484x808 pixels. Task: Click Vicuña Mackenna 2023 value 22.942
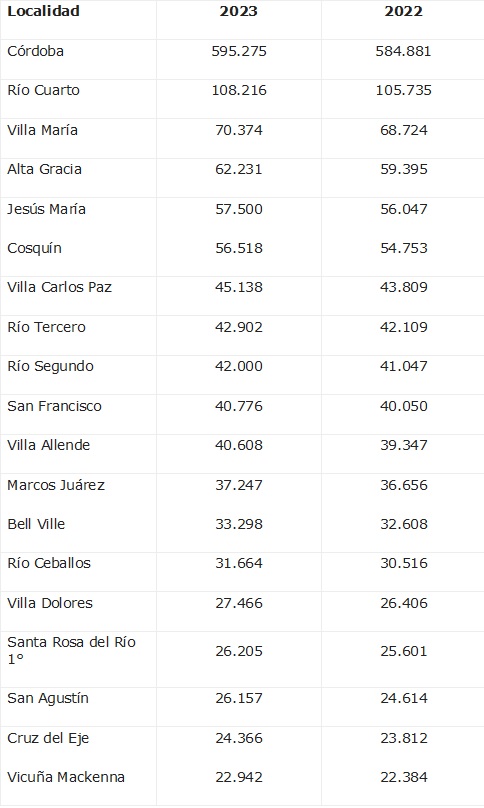point(239,777)
